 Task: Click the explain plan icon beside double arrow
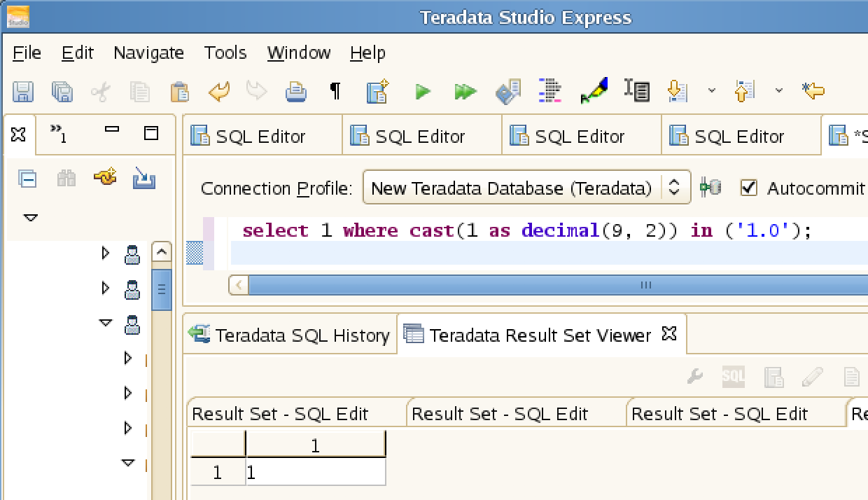pyautogui.click(x=508, y=91)
